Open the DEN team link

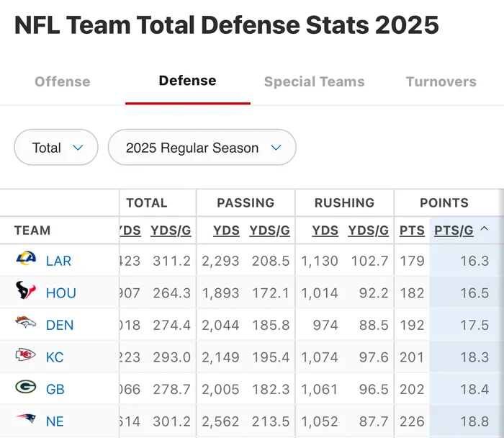[x=60, y=325]
